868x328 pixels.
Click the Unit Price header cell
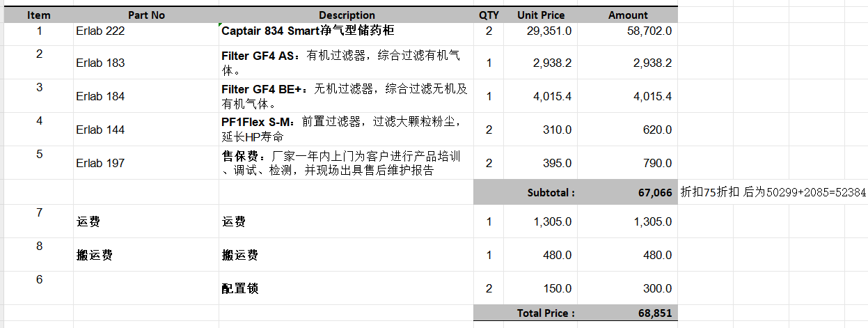(541, 15)
